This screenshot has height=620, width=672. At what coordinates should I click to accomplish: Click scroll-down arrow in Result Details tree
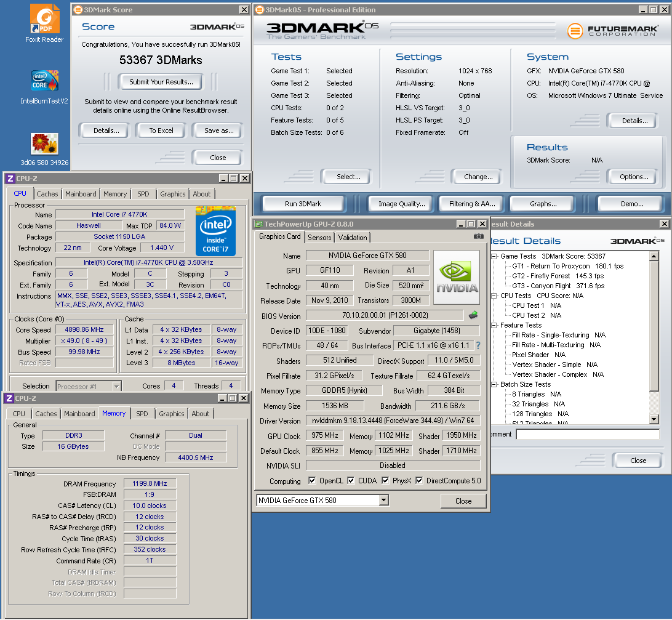pos(654,419)
